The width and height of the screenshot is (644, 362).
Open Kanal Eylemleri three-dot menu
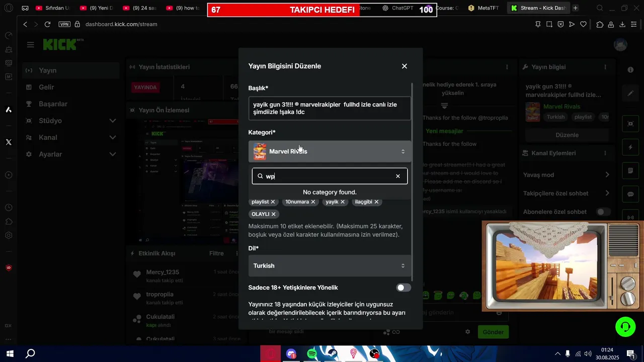[x=606, y=153]
